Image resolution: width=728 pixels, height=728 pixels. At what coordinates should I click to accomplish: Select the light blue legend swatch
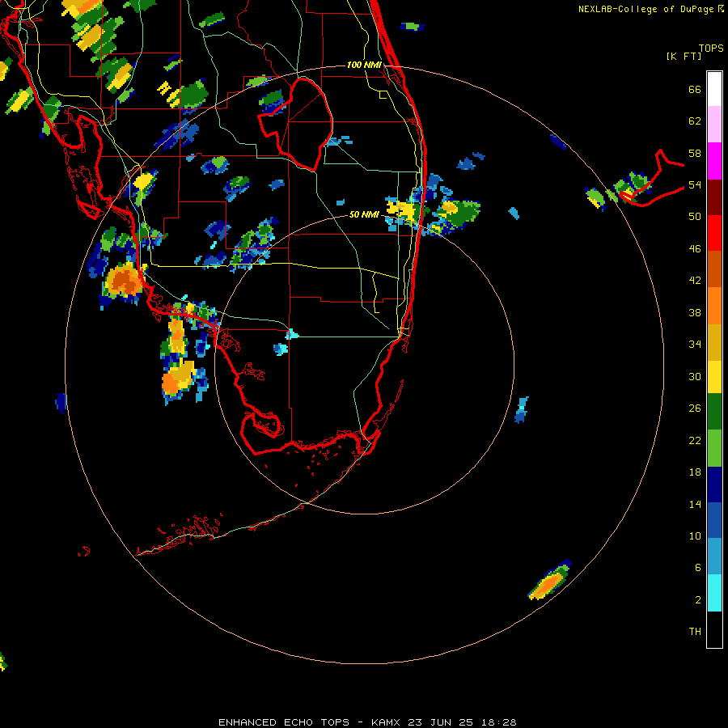714,557
